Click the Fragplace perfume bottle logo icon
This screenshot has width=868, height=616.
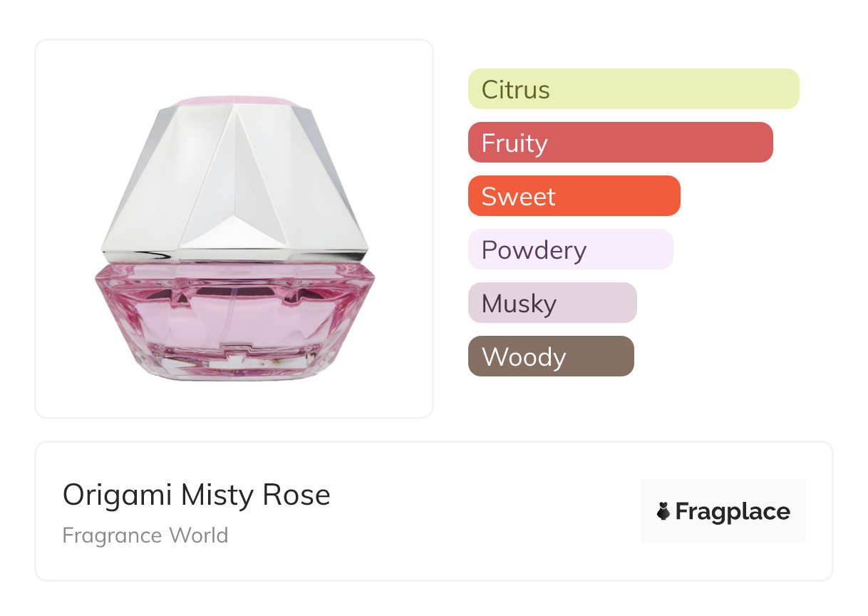[663, 511]
